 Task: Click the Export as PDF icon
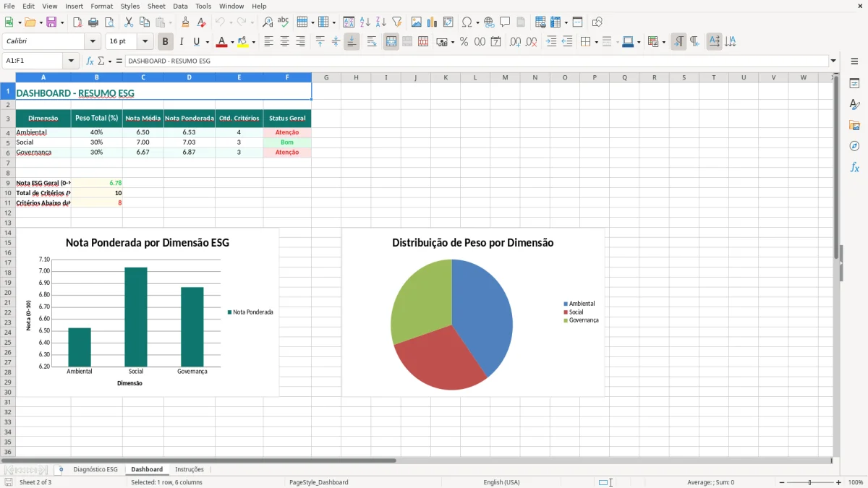pos(77,22)
